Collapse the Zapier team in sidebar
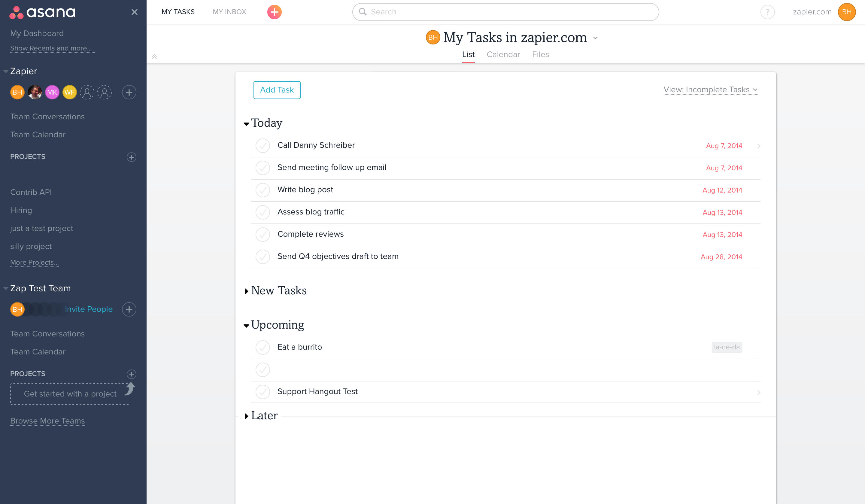This screenshot has height=504, width=865. (5, 71)
